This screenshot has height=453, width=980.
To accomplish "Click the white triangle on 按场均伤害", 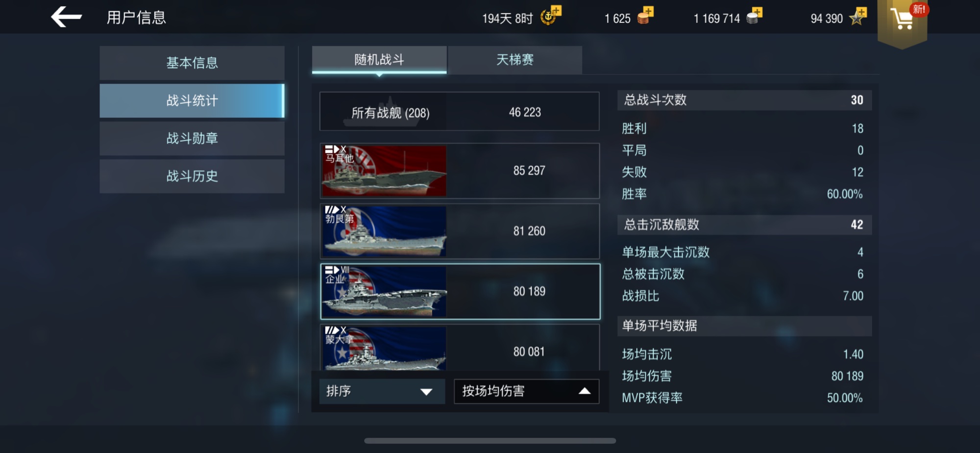I will point(584,391).
